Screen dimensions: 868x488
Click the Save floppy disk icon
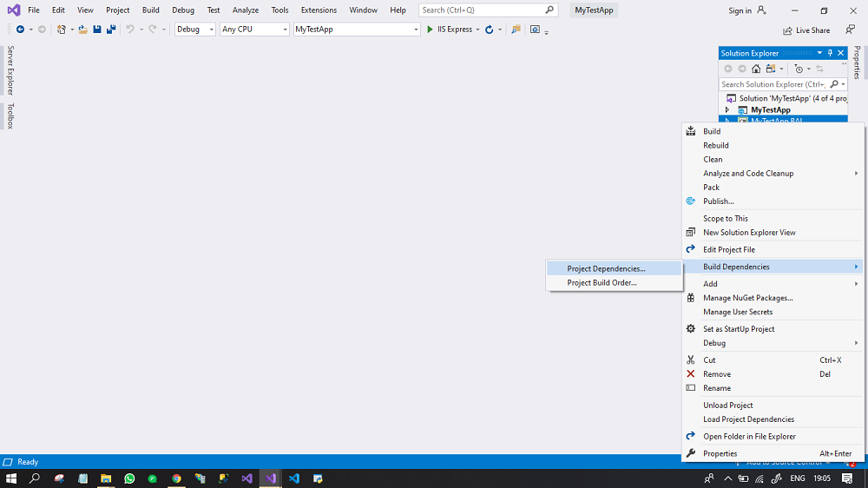[97, 30]
